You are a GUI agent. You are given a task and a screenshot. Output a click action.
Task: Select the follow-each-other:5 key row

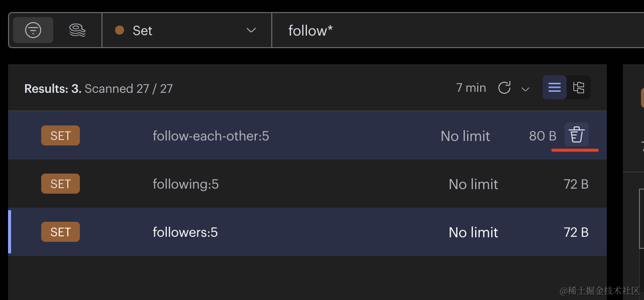307,135
